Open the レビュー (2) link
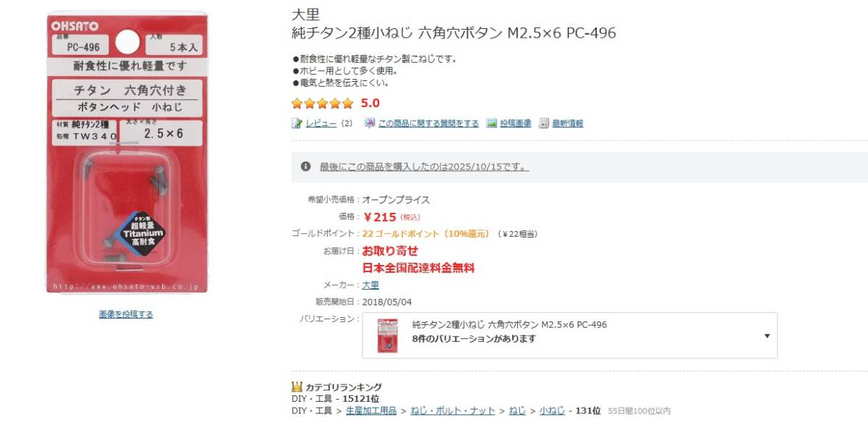Image resolution: width=868 pixels, height=425 pixels. click(x=322, y=123)
